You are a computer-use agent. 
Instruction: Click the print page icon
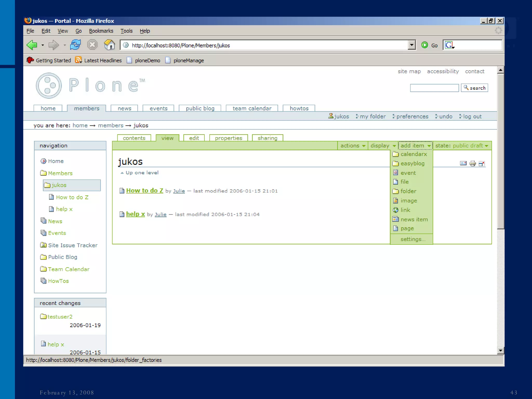click(473, 163)
